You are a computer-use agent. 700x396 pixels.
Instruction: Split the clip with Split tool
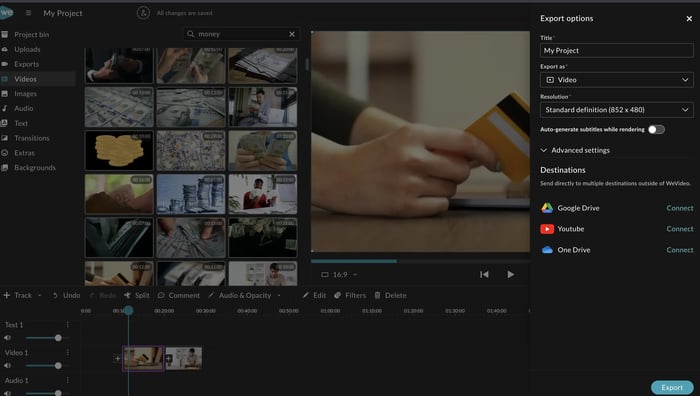(x=137, y=295)
